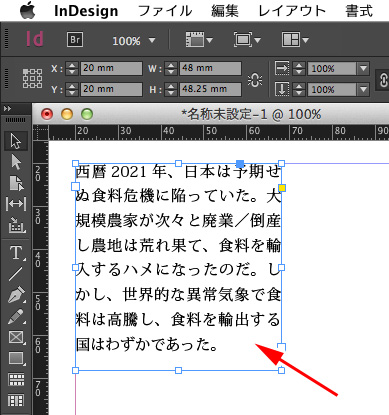
Task: Open the InDesign application menu
Action: (x=86, y=11)
